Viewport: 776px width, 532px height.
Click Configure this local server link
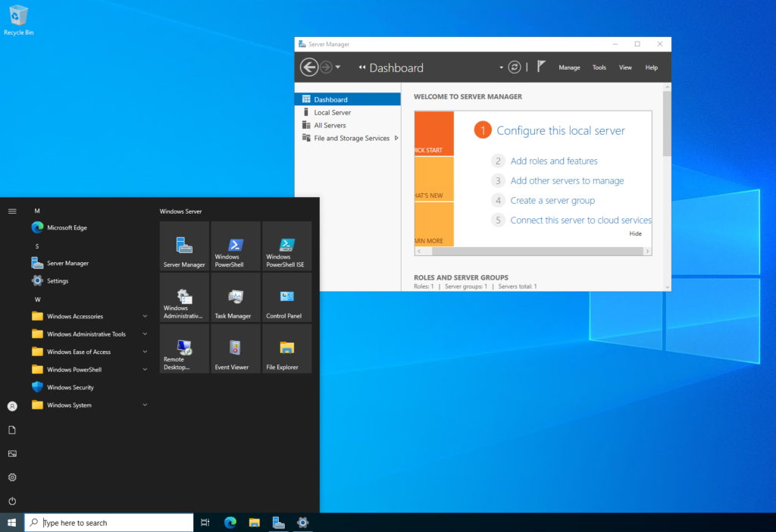tap(560, 130)
